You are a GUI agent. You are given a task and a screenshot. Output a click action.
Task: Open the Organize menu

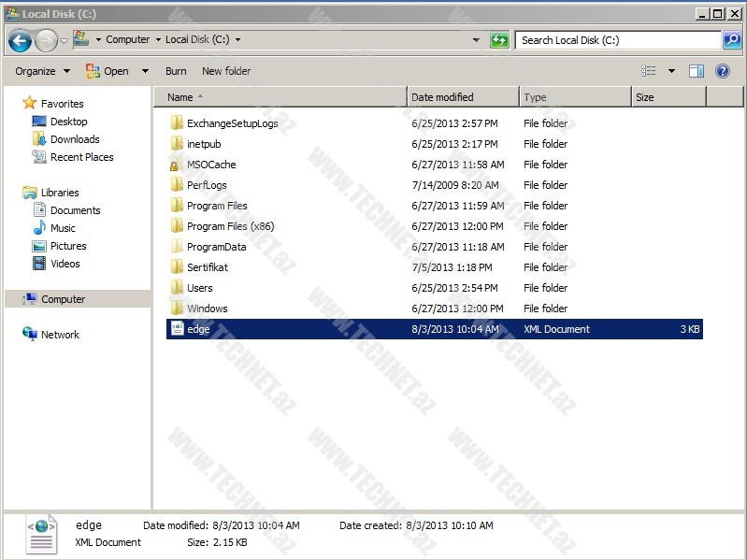point(43,71)
